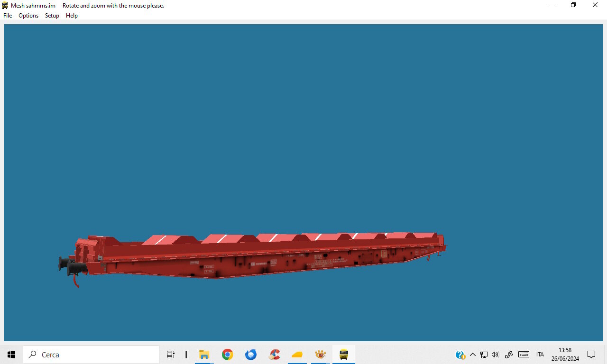Viewport: 607px width, 364px height.
Task: Click the mesh viewer app icon in title bar
Action: [5, 5]
